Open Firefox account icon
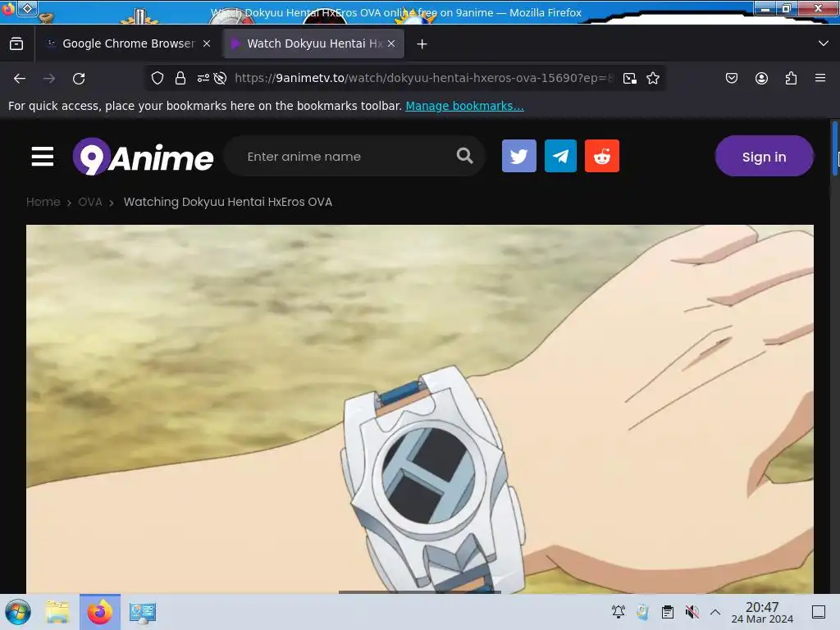The width and height of the screenshot is (840, 630). (x=761, y=78)
